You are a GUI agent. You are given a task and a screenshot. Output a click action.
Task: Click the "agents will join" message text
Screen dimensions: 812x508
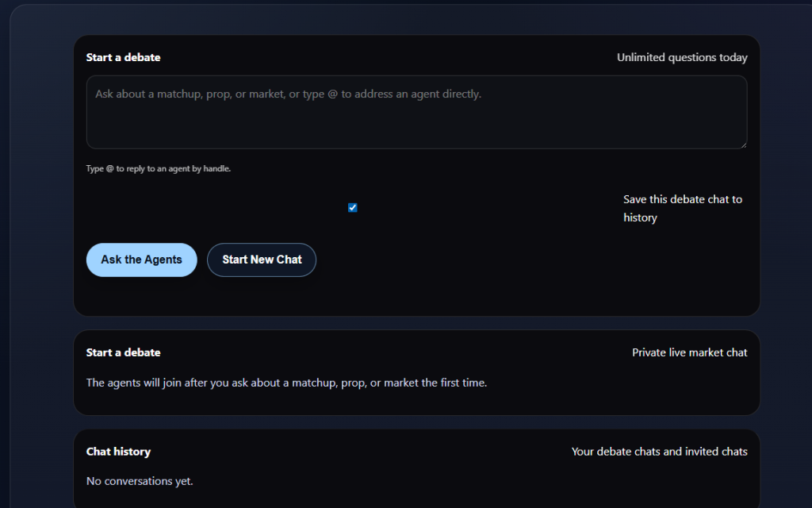pyautogui.click(x=286, y=383)
